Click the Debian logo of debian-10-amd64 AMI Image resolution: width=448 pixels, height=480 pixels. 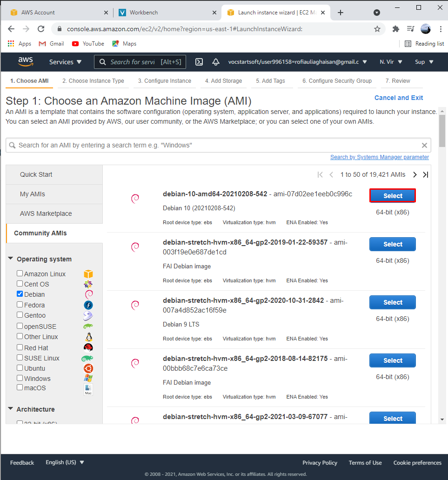(x=135, y=199)
